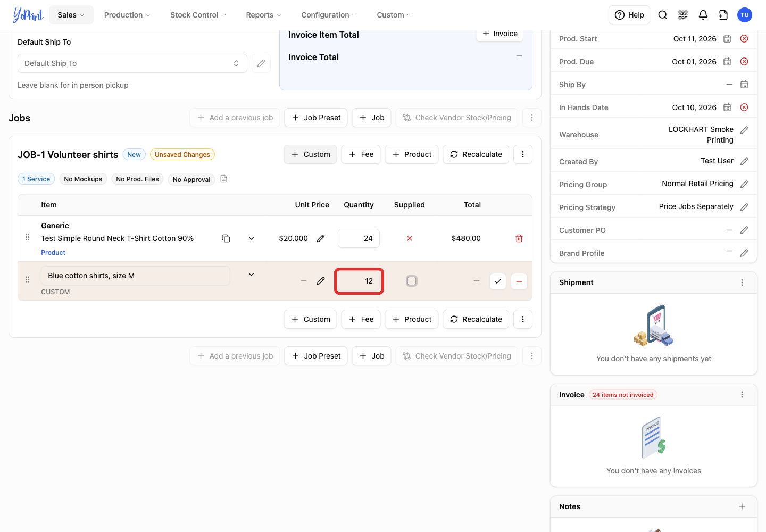Open the Product link under Generic item
Image resolution: width=766 pixels, height=532 pixels.
(53, 253)
